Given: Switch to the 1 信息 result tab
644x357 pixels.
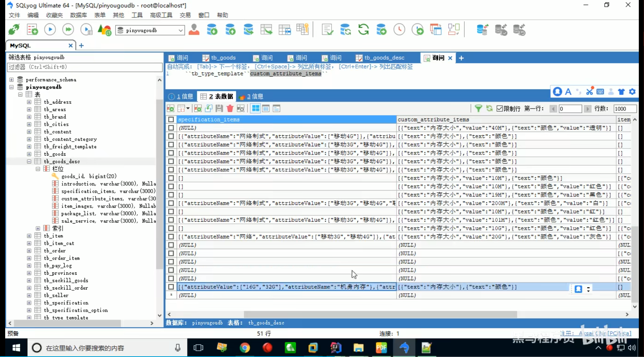Looking at the screenshot, I should 181,96.
